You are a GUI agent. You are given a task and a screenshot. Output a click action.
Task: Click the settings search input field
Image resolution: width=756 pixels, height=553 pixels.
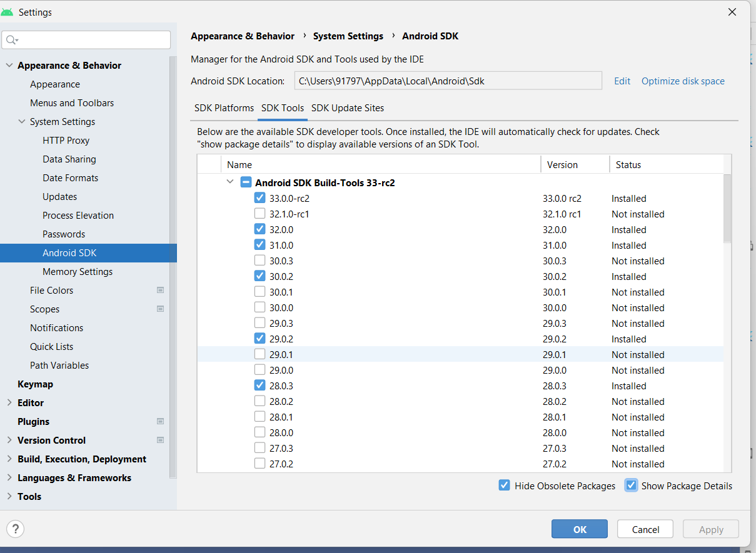tap(86, 40)
